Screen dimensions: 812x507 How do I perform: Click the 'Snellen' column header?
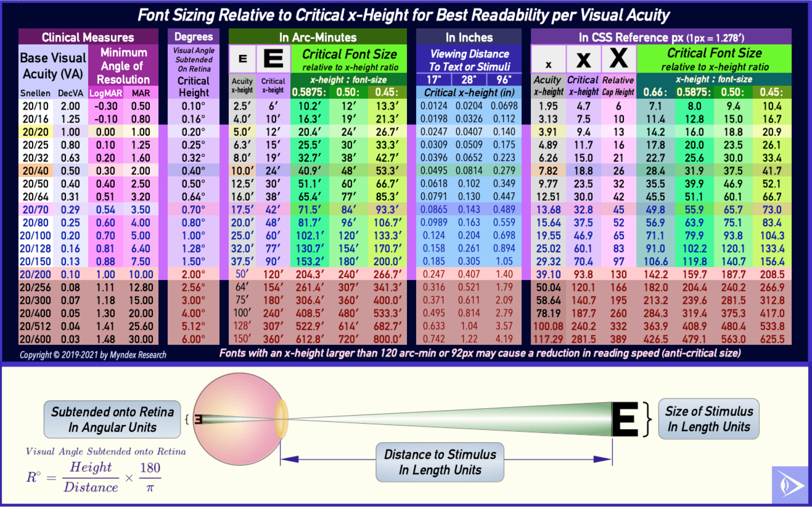(x=35, y=93)
